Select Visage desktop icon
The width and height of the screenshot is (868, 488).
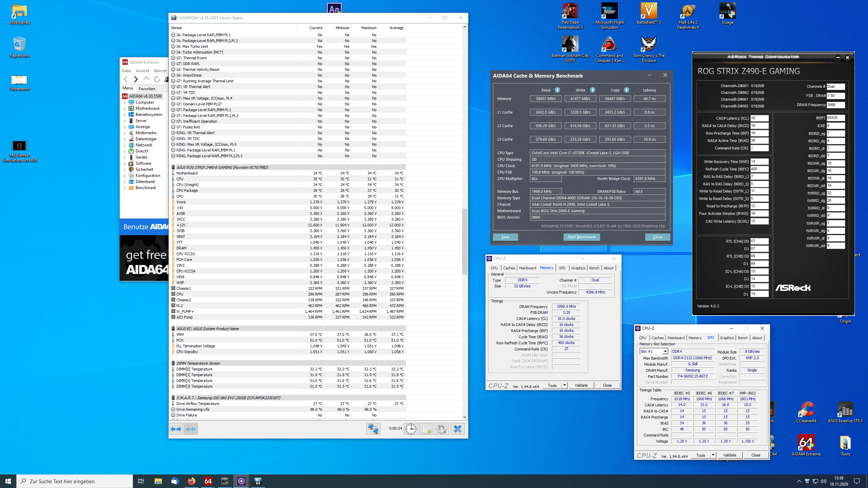point(727,14)
